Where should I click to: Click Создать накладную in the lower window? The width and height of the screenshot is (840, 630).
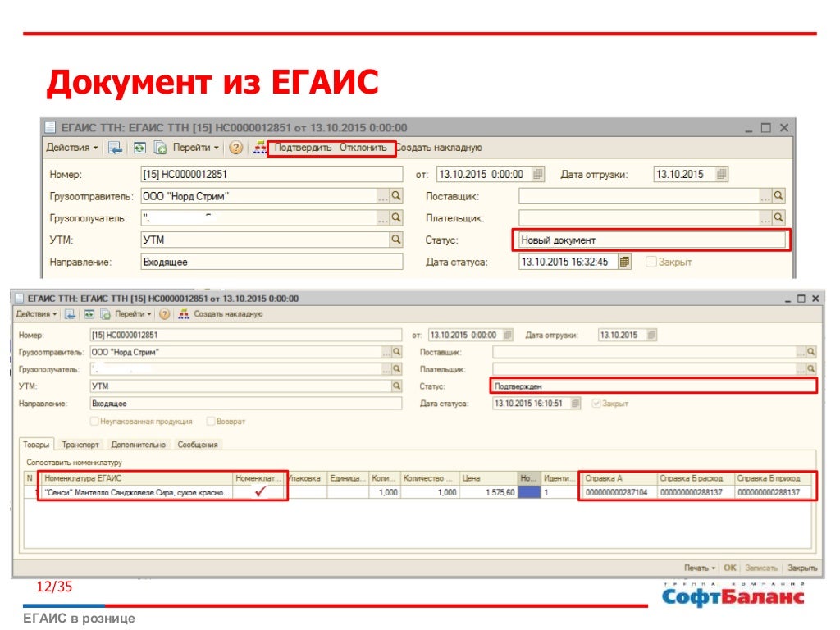[228, 314]
